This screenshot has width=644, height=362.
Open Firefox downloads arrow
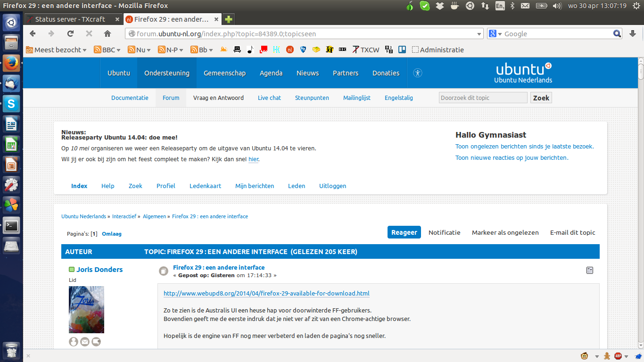(x=633, y=33)
